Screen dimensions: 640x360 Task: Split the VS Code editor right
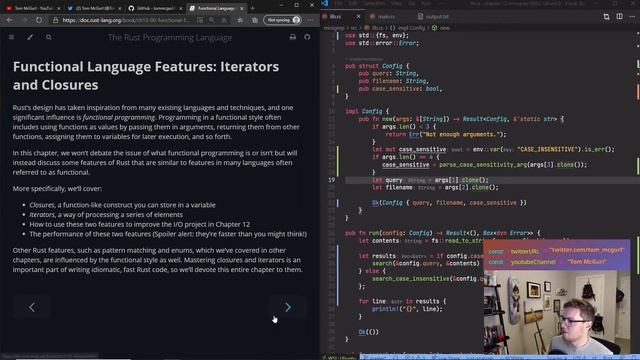(620, 17)
